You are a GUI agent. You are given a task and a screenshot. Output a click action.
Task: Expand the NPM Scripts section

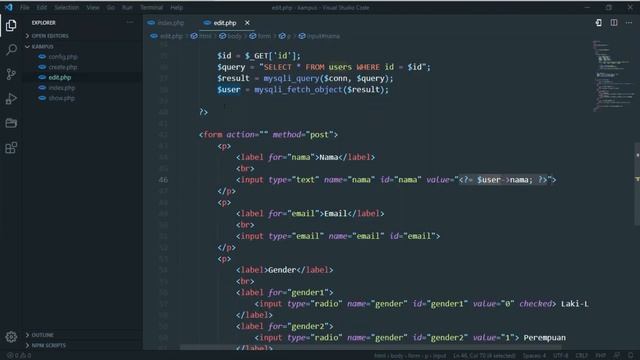tap(45, 345)
